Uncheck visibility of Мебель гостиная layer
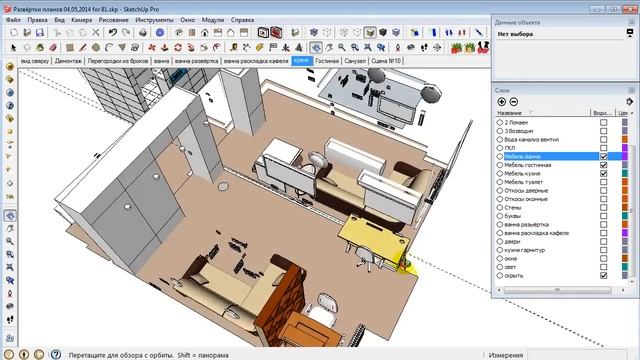 603,165
